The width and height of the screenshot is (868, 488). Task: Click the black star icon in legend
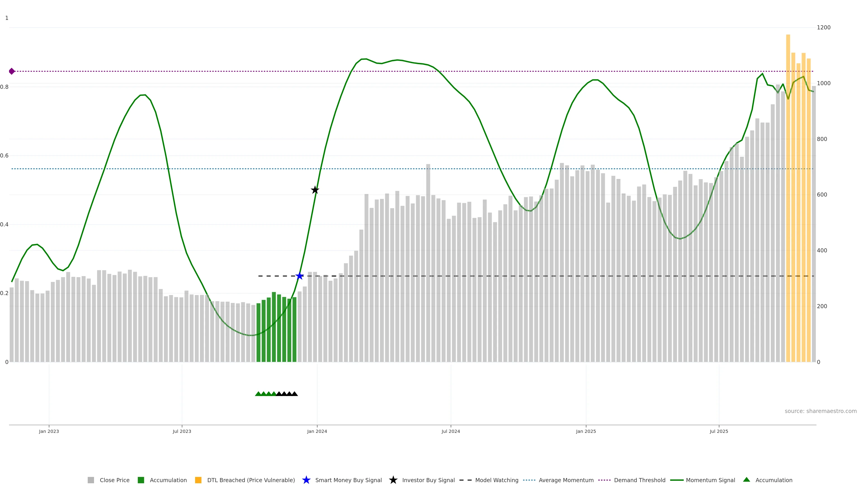393,480
